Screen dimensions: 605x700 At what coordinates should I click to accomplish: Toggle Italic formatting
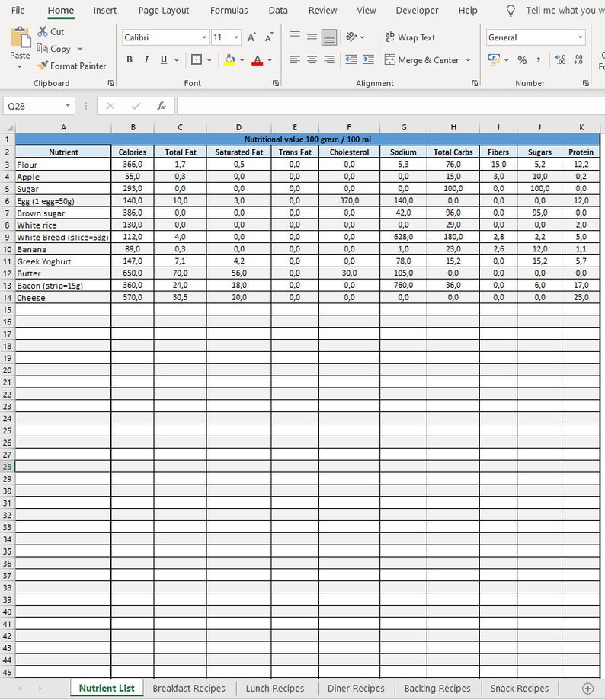[x=146, y=59]
